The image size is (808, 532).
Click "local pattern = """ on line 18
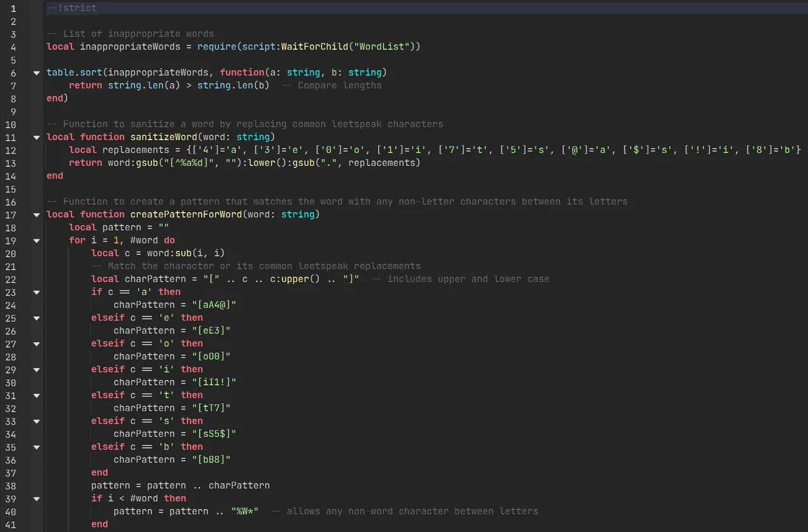(119, 227)
